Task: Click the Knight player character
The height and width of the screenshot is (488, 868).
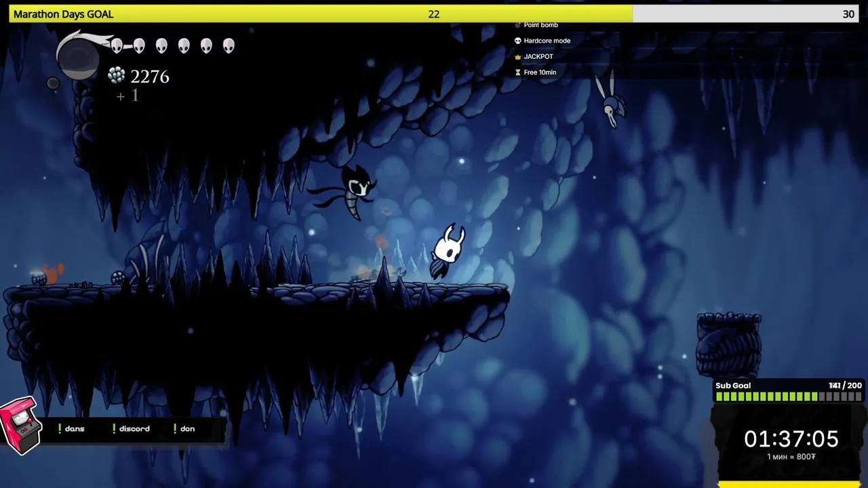Action: tap(449, 251)
